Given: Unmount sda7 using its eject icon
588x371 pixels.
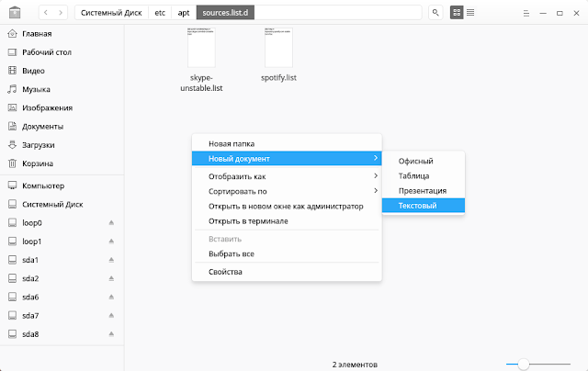Looking at the screenshot, I should (111, 315).
